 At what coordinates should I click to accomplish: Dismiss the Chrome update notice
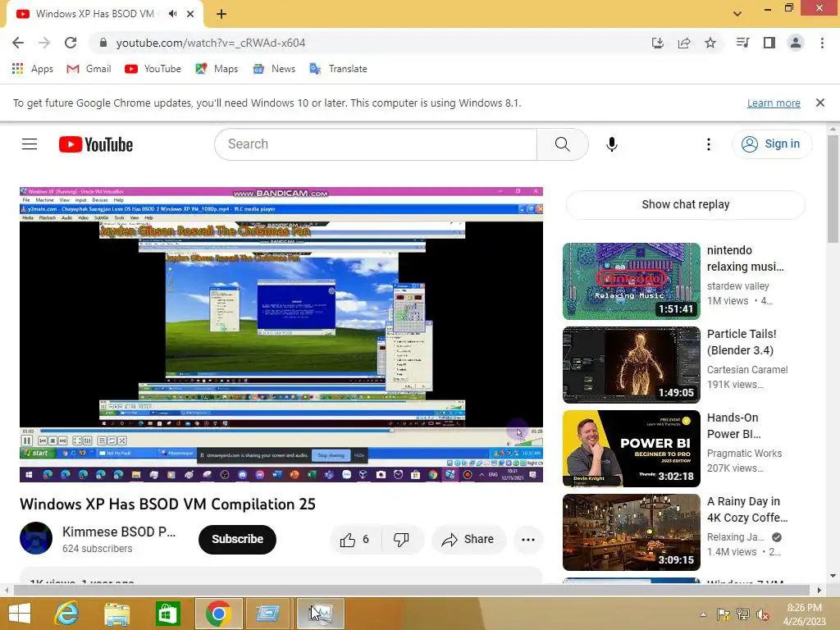pyautogui.click(x=820, y=103)
